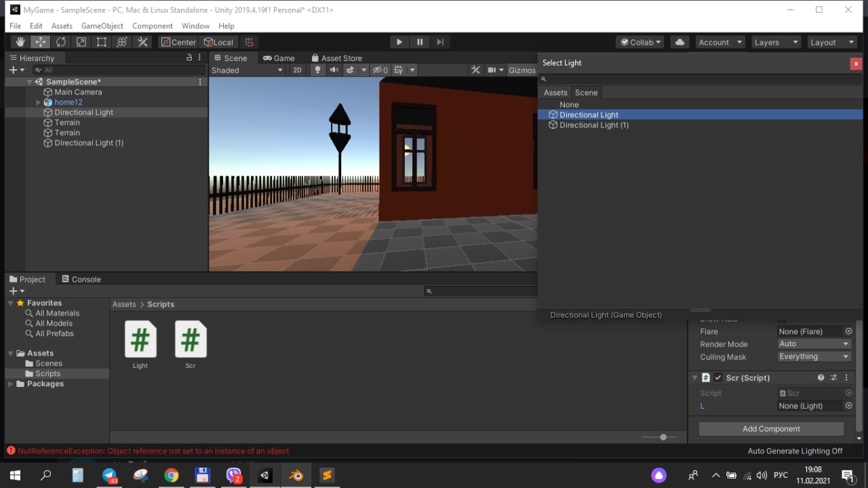Click the hierarchy panel lock icon
Image resolution: width=868 pixels, height=488 pixels.
pyautogui.click(x=189, y=58)
